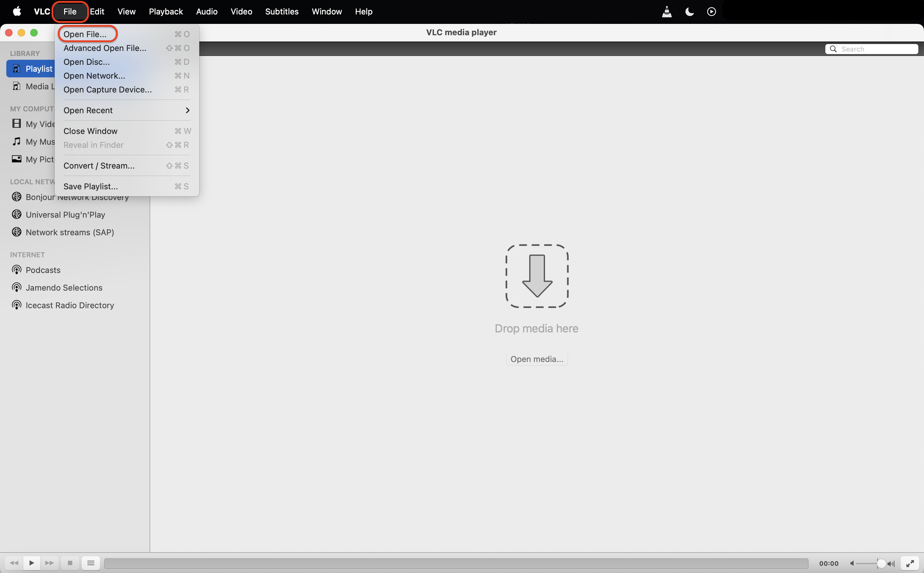
Task: Open the Apple menu
Action: [17, 11]
